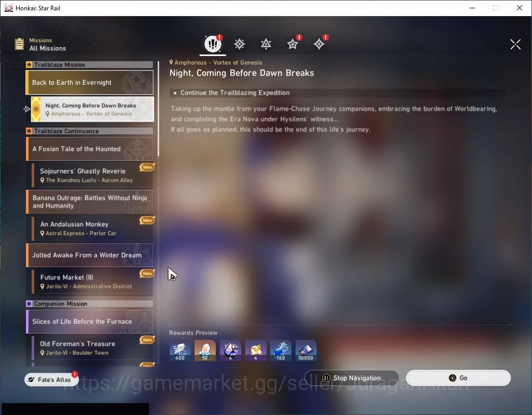Screen dimensions: 532x415
Task: Click the golden emblem on selected mission
Action: click(x=36, y=109)
